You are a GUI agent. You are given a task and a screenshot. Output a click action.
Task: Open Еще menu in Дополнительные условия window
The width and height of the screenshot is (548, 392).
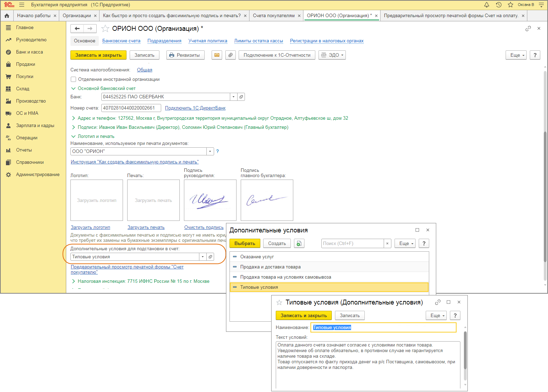point(405,244)
